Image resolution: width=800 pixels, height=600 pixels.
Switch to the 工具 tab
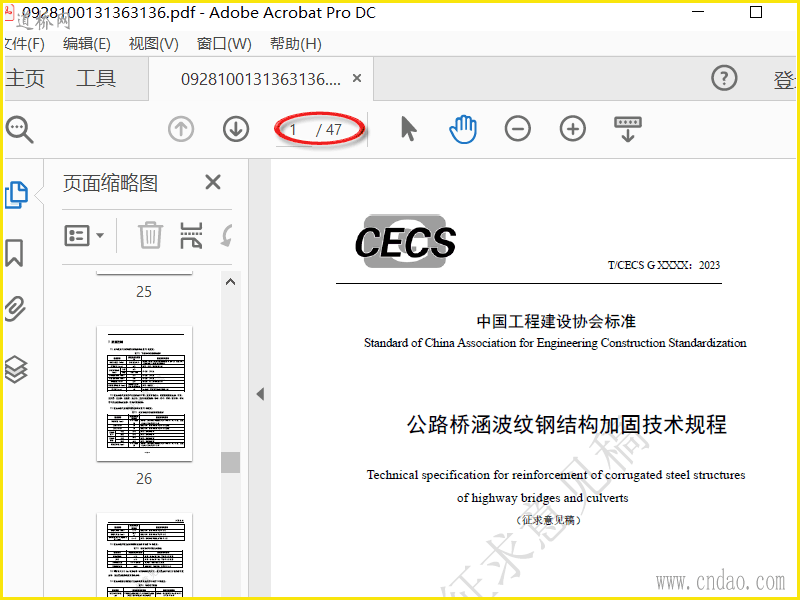[96, 79]
